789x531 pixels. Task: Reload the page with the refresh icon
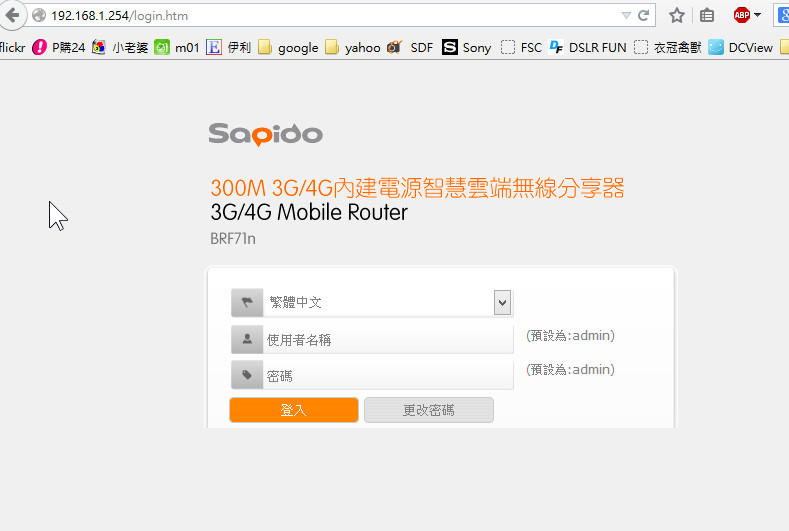pyautogui.click(x=643, y=16)
